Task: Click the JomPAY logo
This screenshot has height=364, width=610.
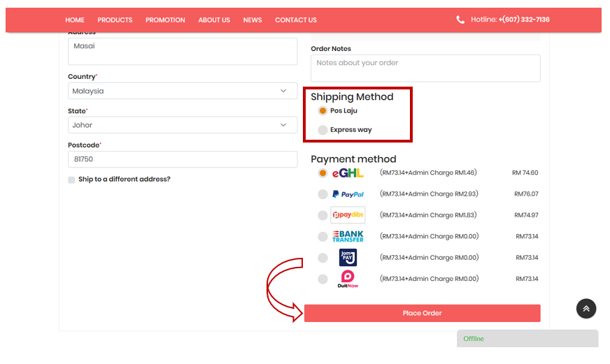Action: click(x=348, y=257)
